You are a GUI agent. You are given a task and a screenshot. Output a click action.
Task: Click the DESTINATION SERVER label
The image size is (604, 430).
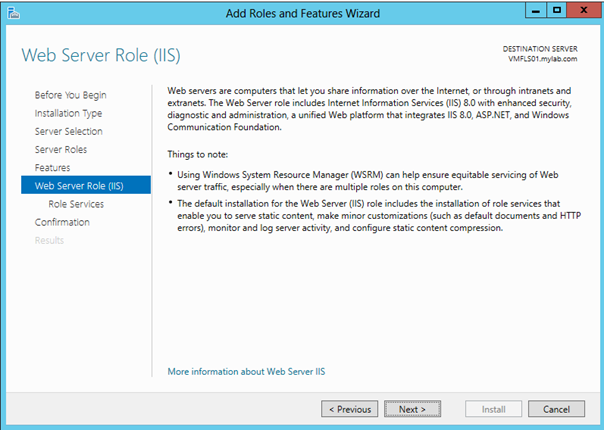click(x=540, y=49)
